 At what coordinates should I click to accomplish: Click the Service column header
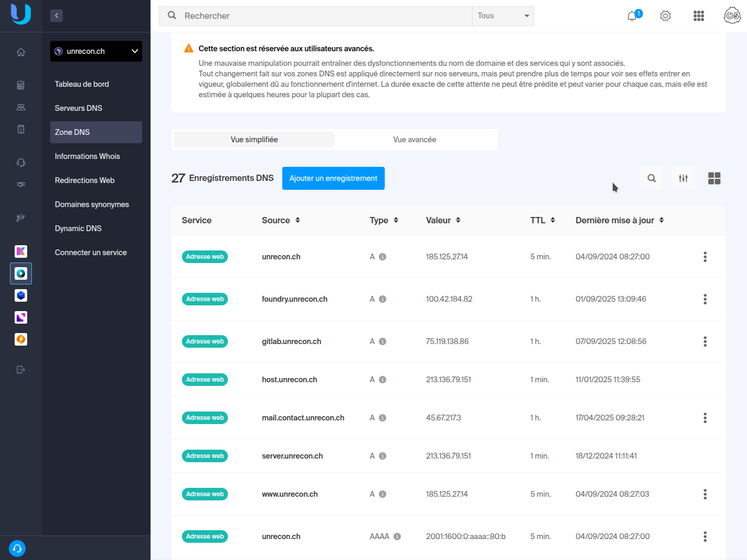[x=197, y=220]
